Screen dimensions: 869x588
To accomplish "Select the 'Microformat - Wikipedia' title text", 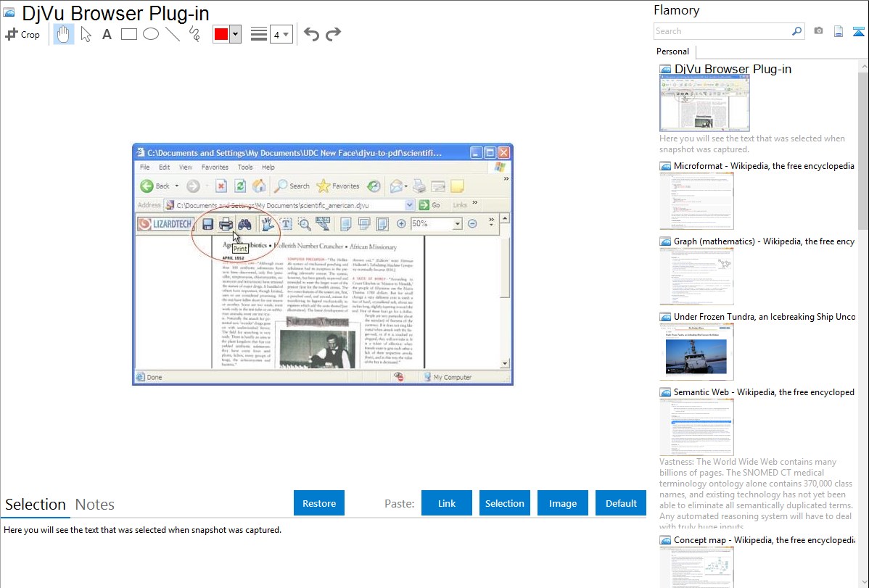I will pyautogui.click(x=764, y=166).
